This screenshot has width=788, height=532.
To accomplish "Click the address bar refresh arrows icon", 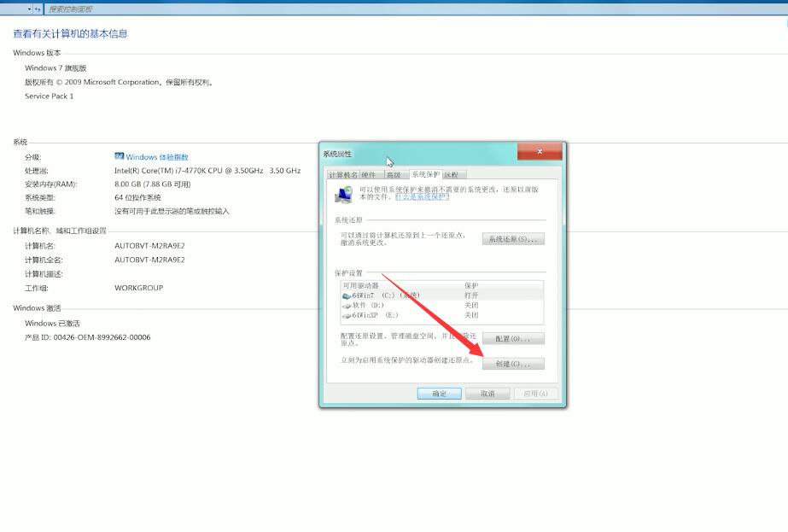I will pyautogui.click(x=38, y=9).
